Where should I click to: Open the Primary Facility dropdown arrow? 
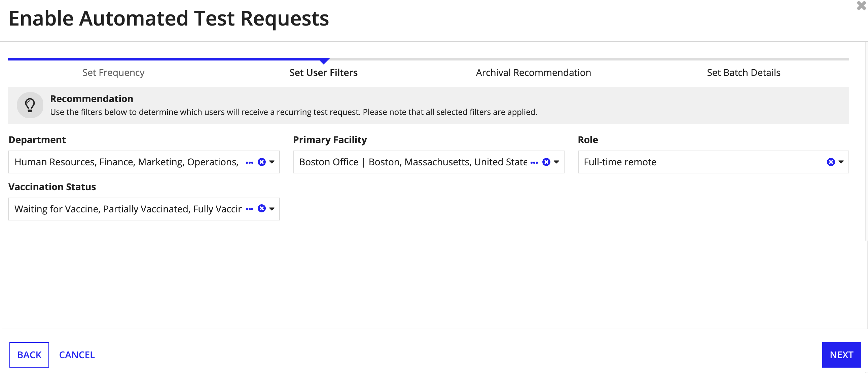click(x=557, y=162)
